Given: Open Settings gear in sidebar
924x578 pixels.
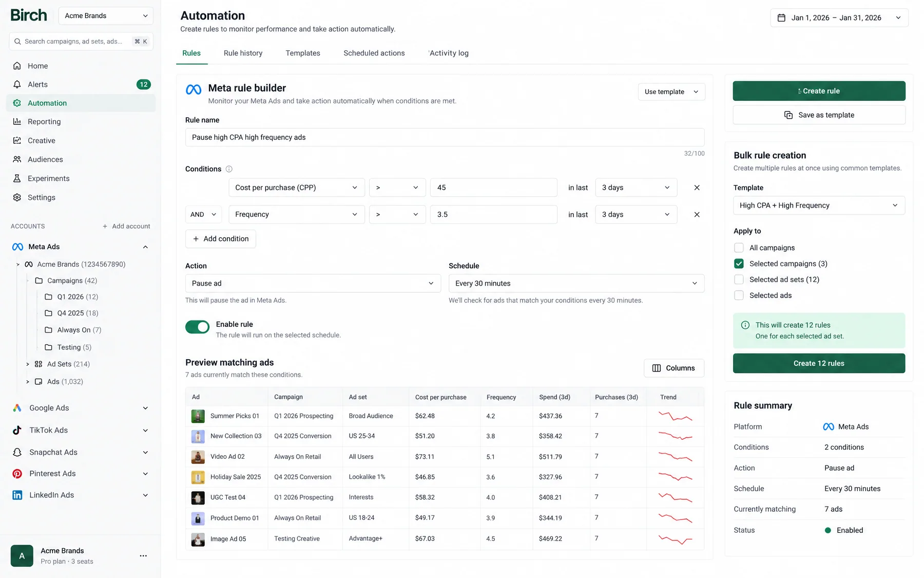Looking at the screenshot, I should (17, 197).
